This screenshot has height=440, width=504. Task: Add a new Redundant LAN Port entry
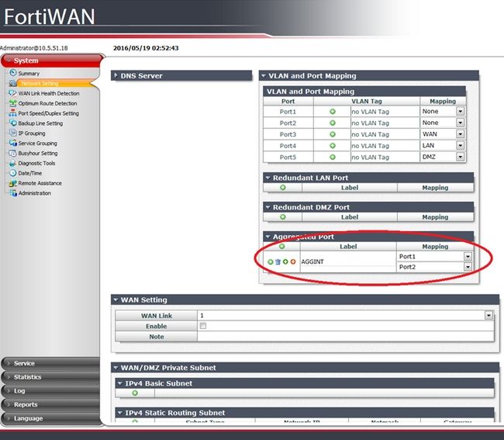(283, 188)
